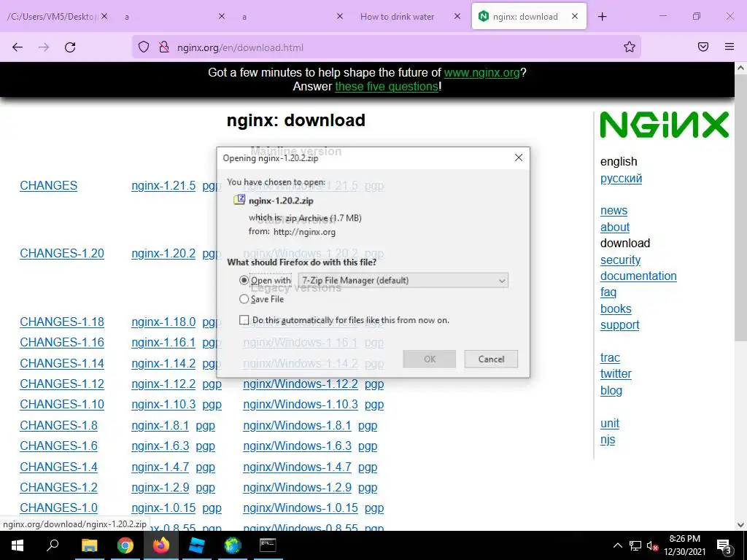
Task: Download nginx/Windows-1.12.2
Action: [x=301, y=384]
